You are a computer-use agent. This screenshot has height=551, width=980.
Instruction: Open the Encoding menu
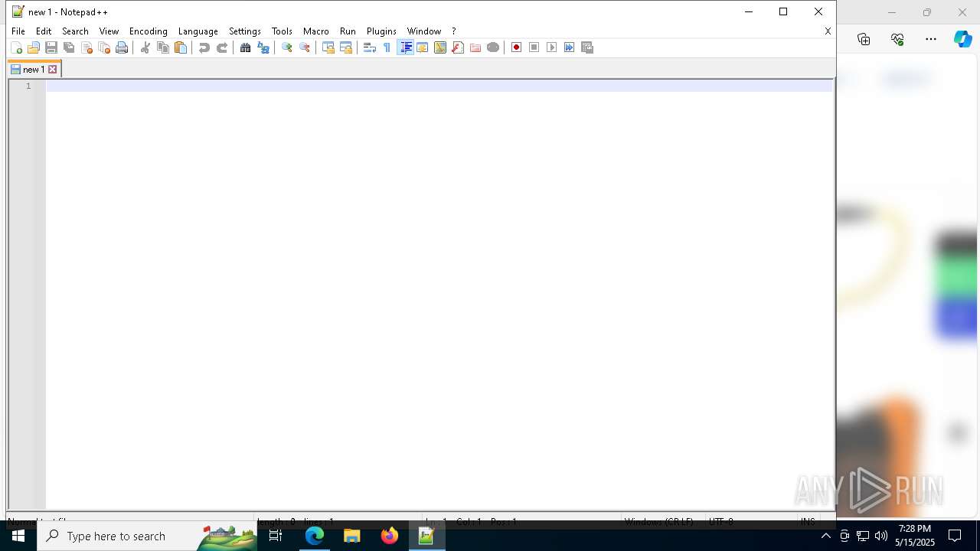149,31
